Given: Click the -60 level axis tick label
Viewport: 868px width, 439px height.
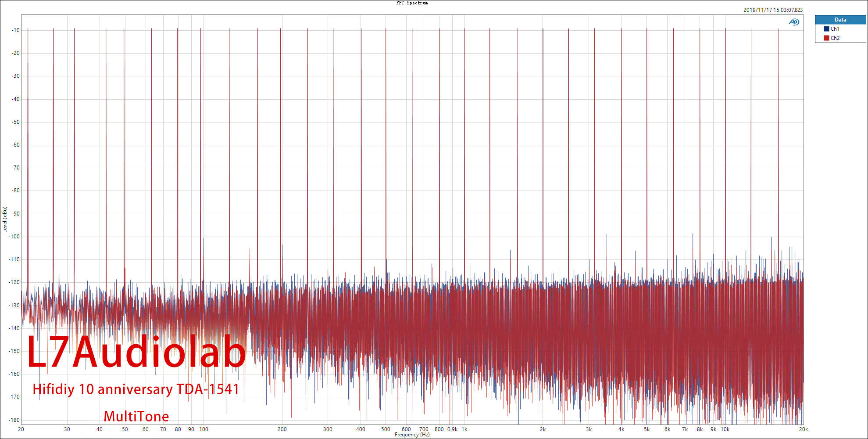Looking at the screenshot, I should [15, 145].
